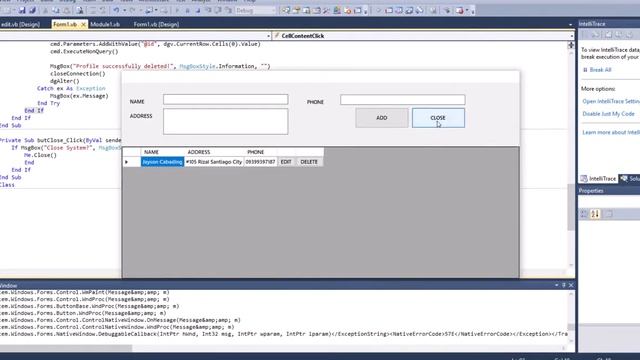Click the Save All toolbar icon
The image size is (640, 360).
click(32, 10)
